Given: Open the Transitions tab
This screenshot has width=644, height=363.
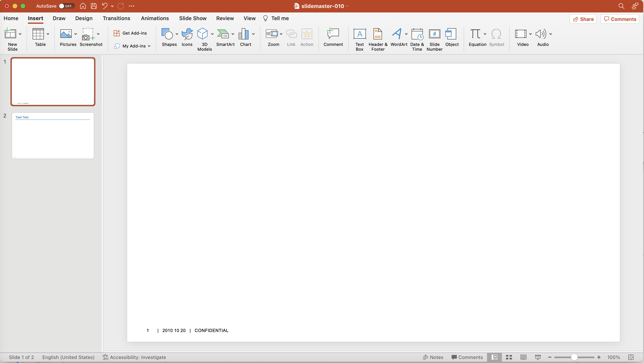Looking at the screenshot, I should click(116, 19).
